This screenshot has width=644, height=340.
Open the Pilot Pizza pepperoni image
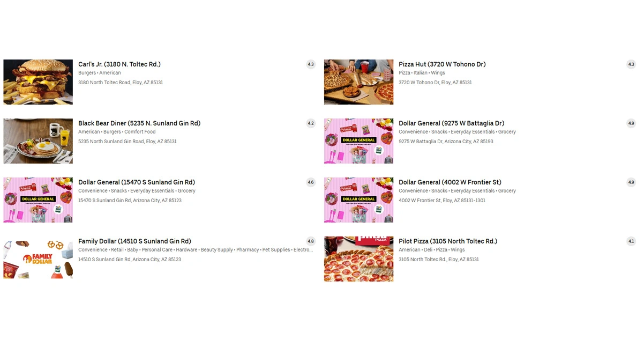(358, 259)
